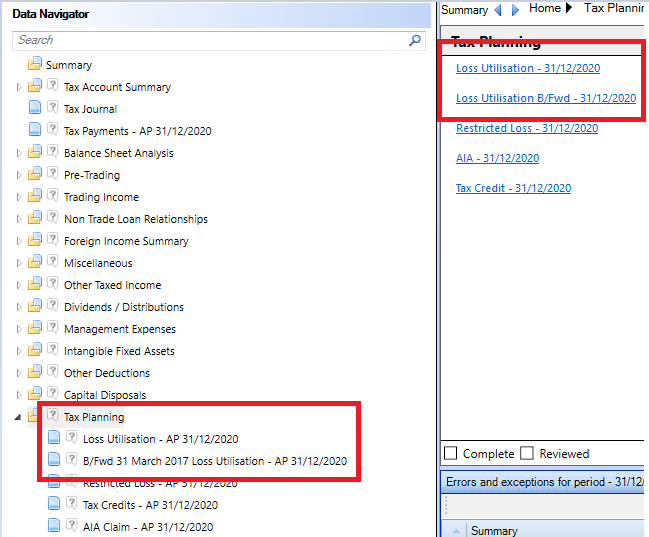The height and width of the screenshot is (537, 649).
Task: Click the Tax Journal page icon
Action: [35, 107]
